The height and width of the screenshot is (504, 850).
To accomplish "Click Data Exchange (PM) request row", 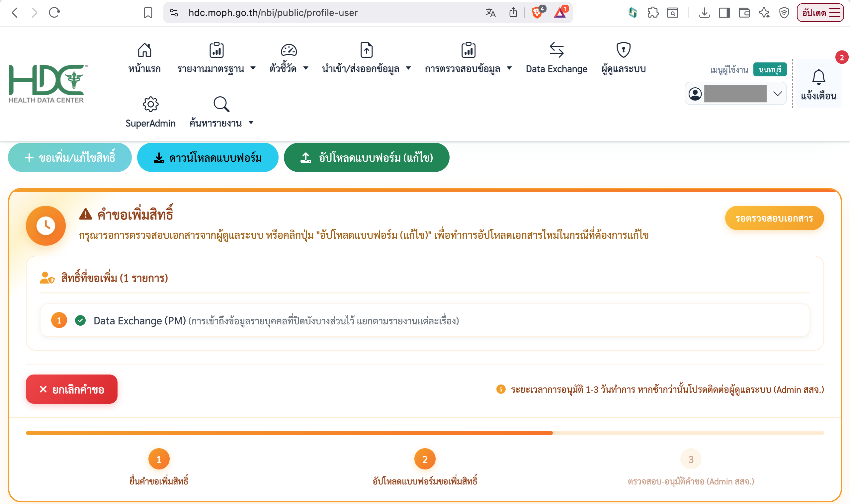I will [424, 320].
